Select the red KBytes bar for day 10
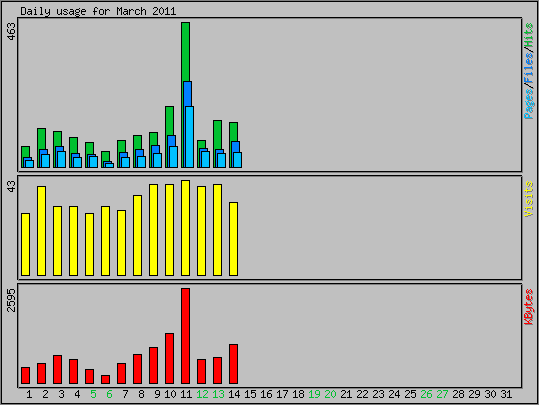Screen dimensions: 539x405 pyautogui.click(x=169, y=358)
